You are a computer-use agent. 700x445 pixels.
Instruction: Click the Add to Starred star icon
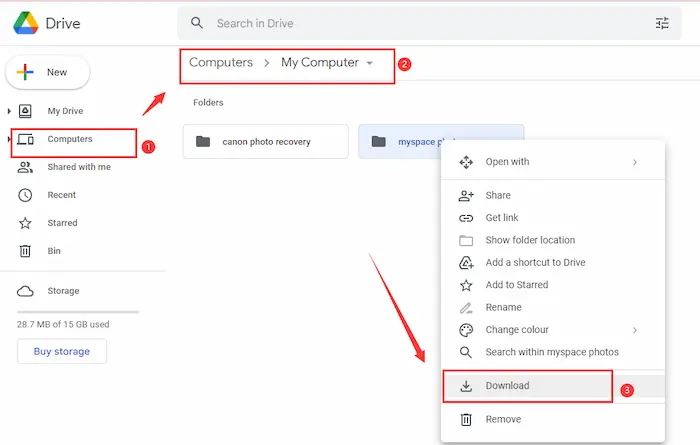click(x=466, y=285)
